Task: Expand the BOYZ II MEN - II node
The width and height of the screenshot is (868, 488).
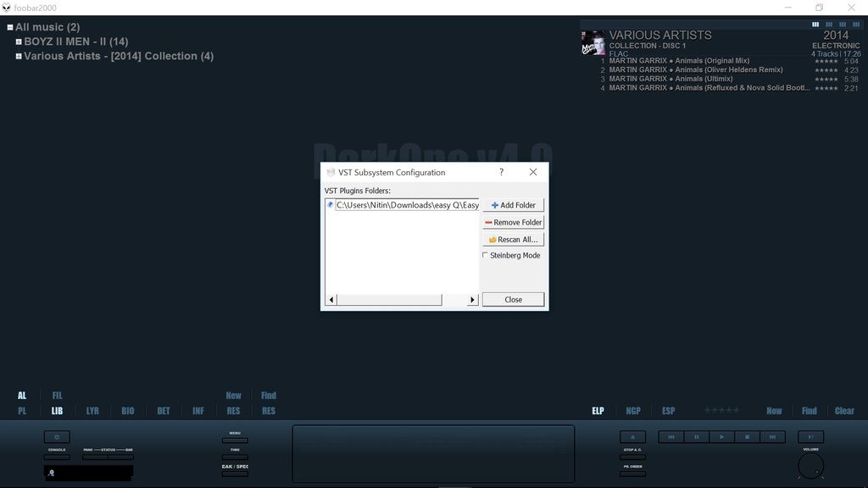Action: tap(19, 42)
